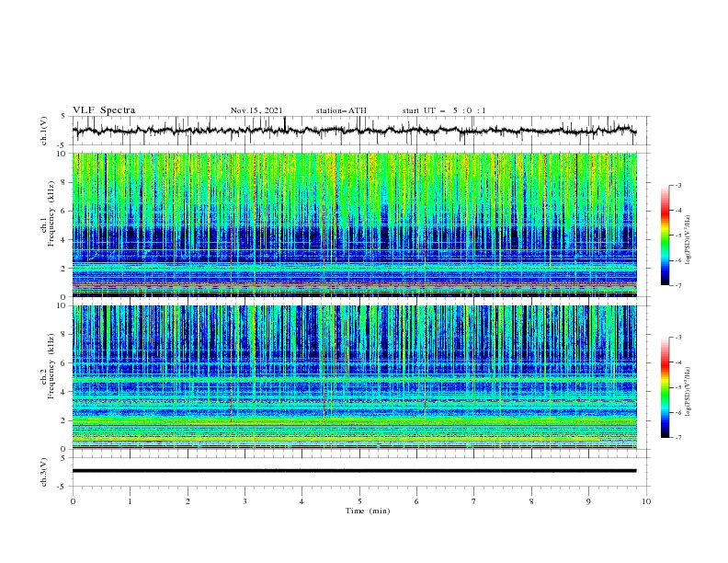Click the "-7" label on ch.2 color scale
The height and width of the screenshot is (563, 728).
coord(678,437)
